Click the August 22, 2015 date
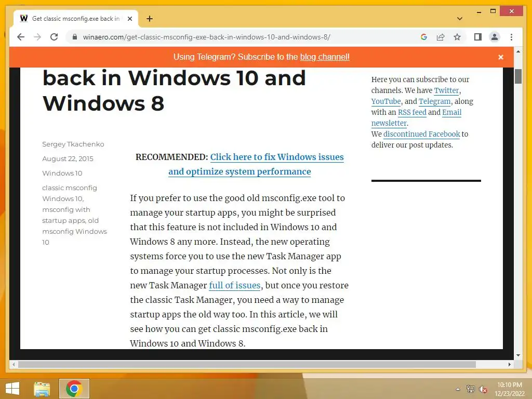 click(x=68, y=159)
